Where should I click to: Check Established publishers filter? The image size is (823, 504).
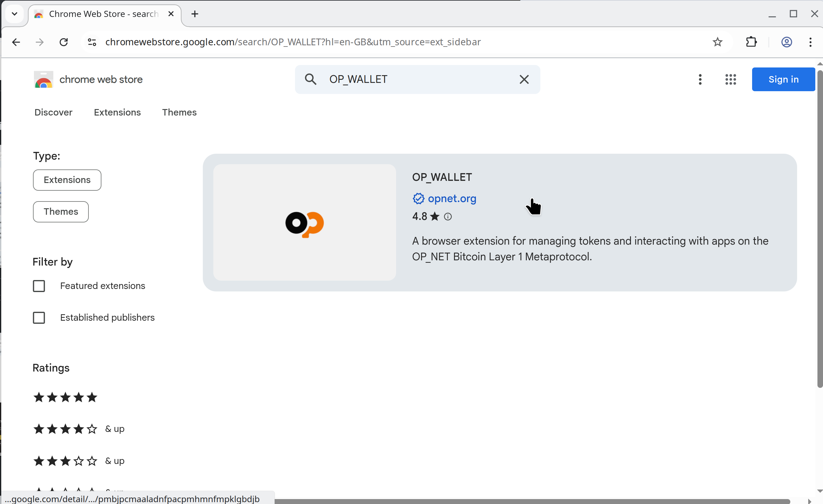pyautogui.click(x=39, y=318)
